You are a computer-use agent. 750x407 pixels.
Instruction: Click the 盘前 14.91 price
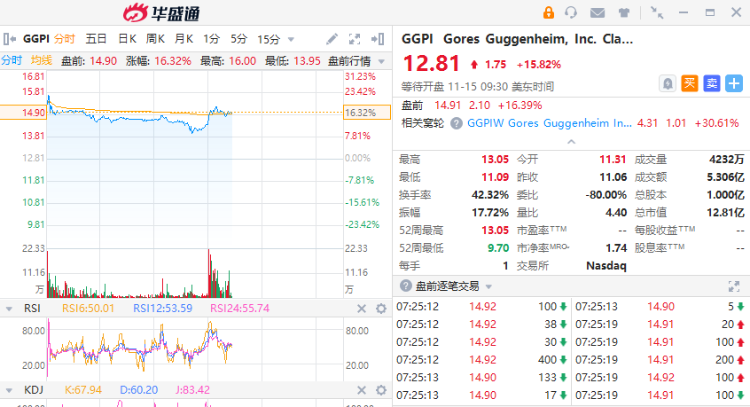pyautogui.click(x=447, y=105)
